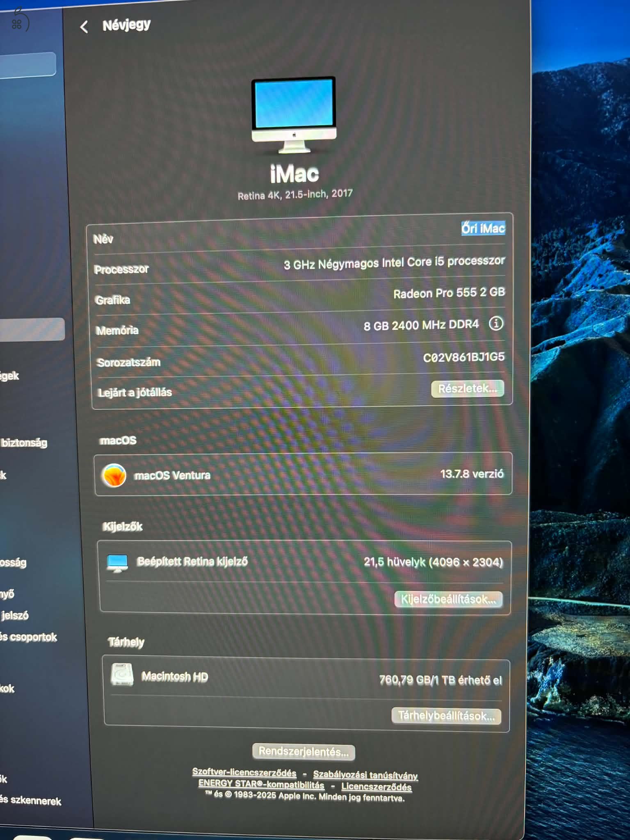Click the 13.7.8 verzió text

[x=472, y=474]
